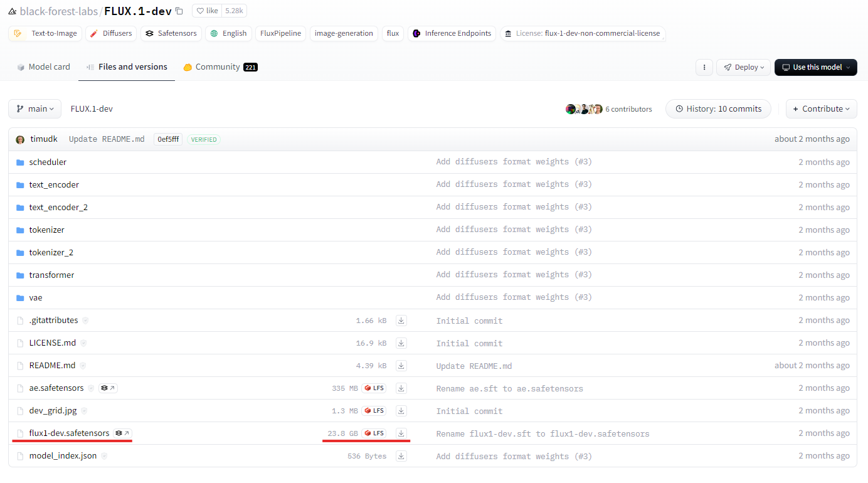Open 'Rename flux1-dev.sft to flux1-dev.safetensors' commit
Viewport: 868px width, 483px height.
[x=542, y=433]
